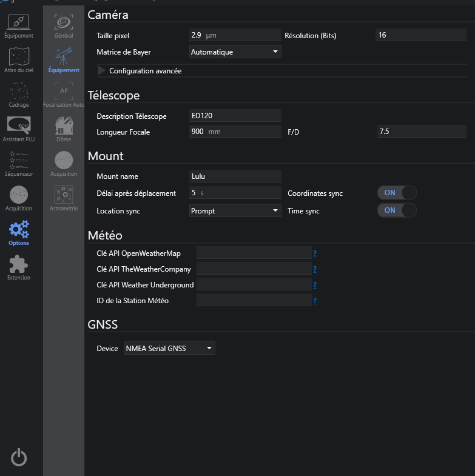Screen dimensions: 475x476
Task: Open the Location sync Prompt dropdown
Action: tap(235, 211)
